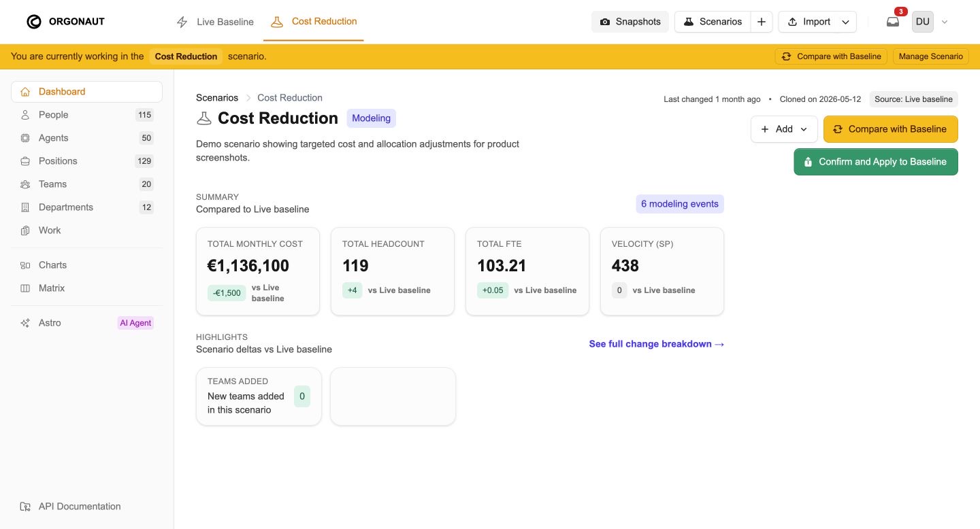Click the building icon next to Departments

pos(25,207)
